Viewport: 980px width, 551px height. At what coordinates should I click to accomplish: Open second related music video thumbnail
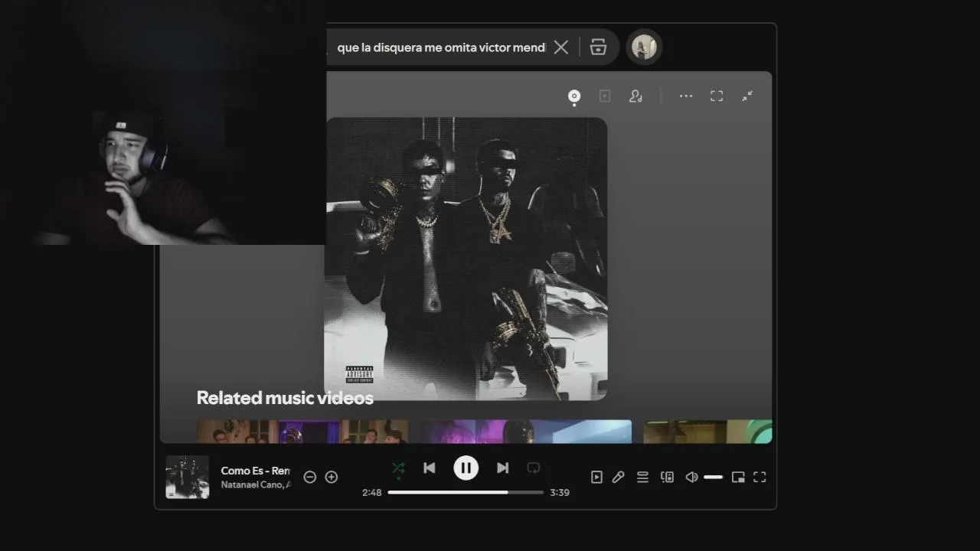(526, 432)
